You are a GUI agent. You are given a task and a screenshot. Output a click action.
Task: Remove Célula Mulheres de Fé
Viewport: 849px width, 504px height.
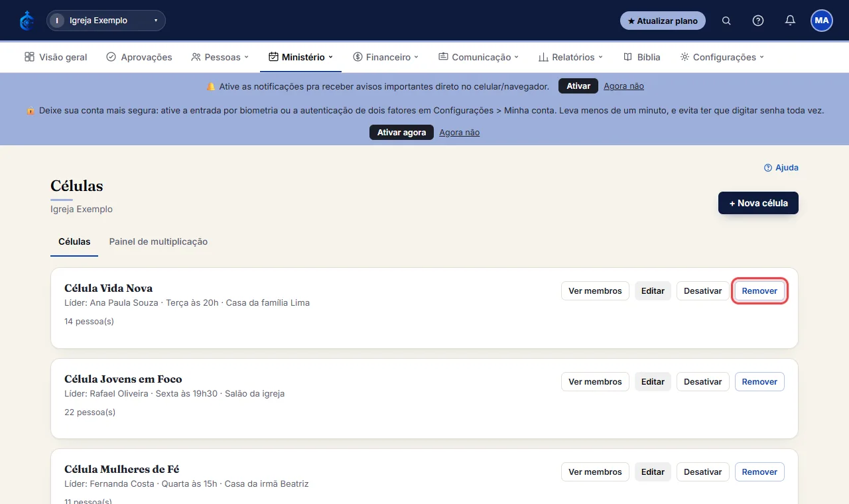tap(759, 472)
